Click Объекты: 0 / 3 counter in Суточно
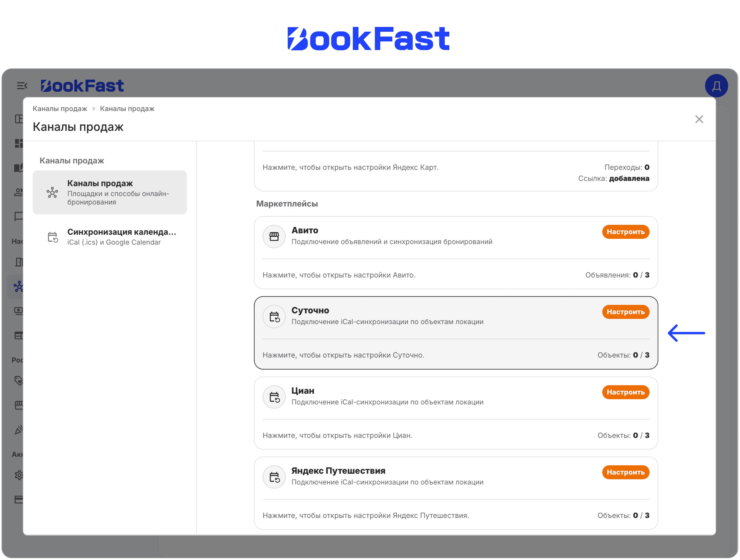Image resolution: width=740 pixels, height=560 pixels. (x=623, y=355)
